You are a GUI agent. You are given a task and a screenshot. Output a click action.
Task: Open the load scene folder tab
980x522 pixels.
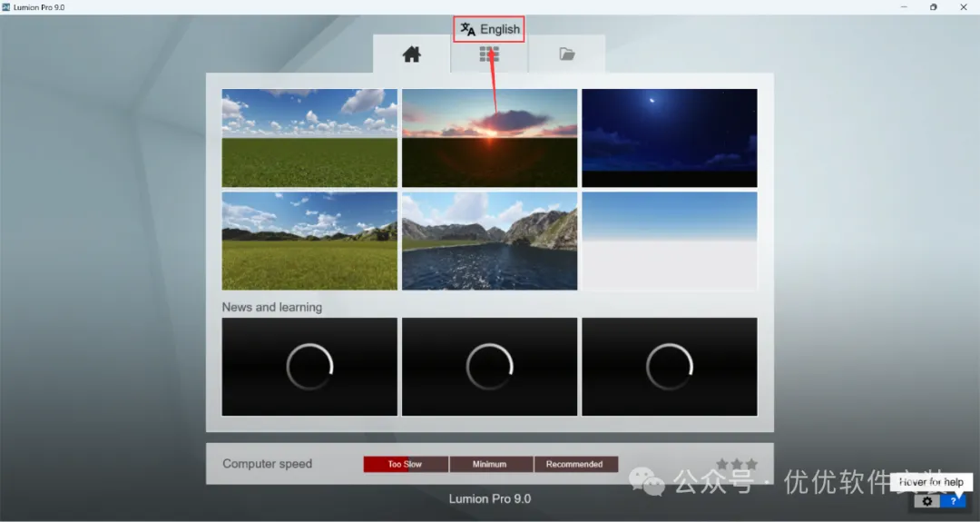pyautogui.click(x=567, y=54)
